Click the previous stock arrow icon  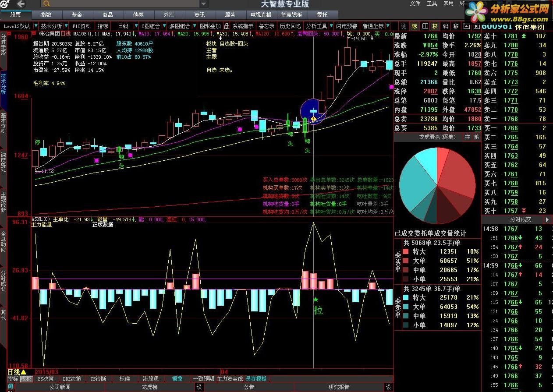click(x=466, y=26)
